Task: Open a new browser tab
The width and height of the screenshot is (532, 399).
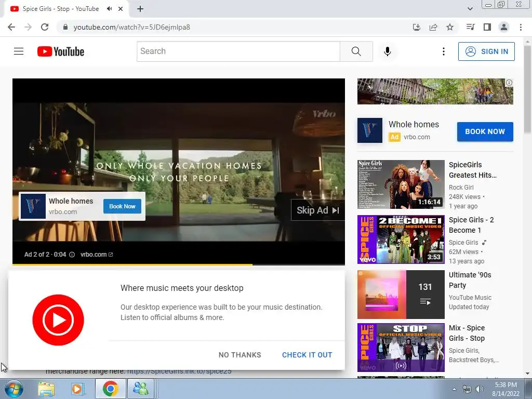Action: pos(140,9)
